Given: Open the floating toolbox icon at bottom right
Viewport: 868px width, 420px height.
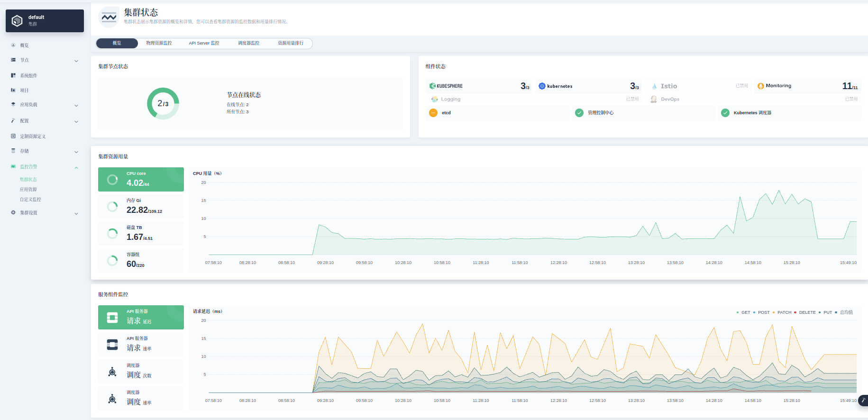Looking at the screenshot, I should [x=863, y=401].
